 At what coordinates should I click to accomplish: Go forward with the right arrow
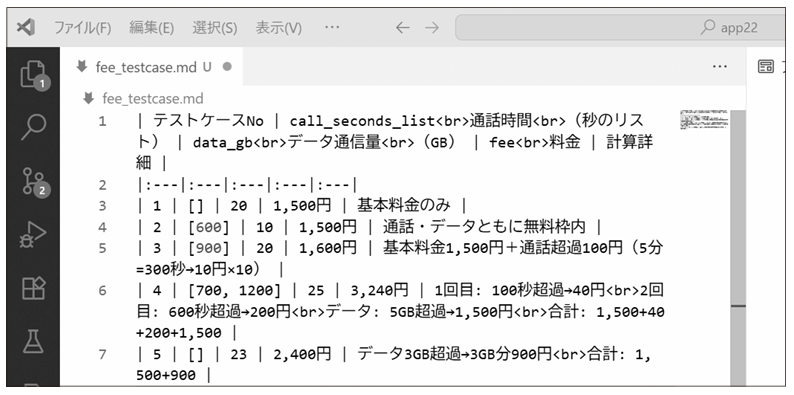coord(431,27)
